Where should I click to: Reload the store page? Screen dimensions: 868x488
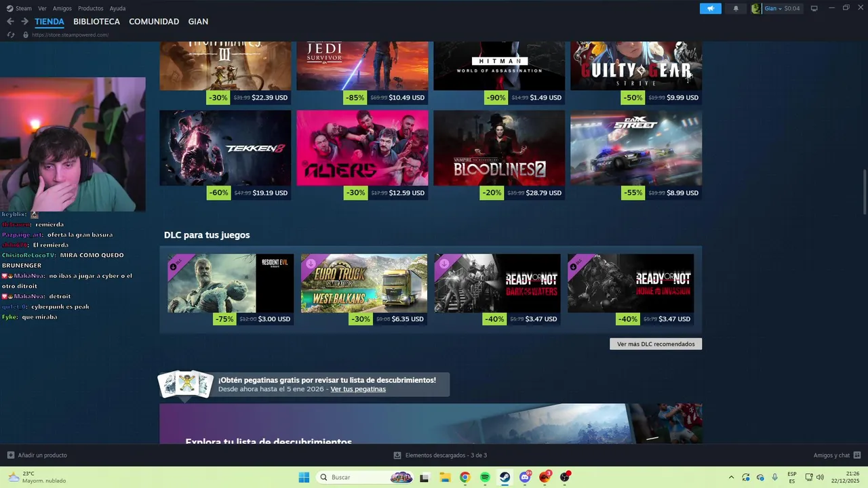coord(10,35)
